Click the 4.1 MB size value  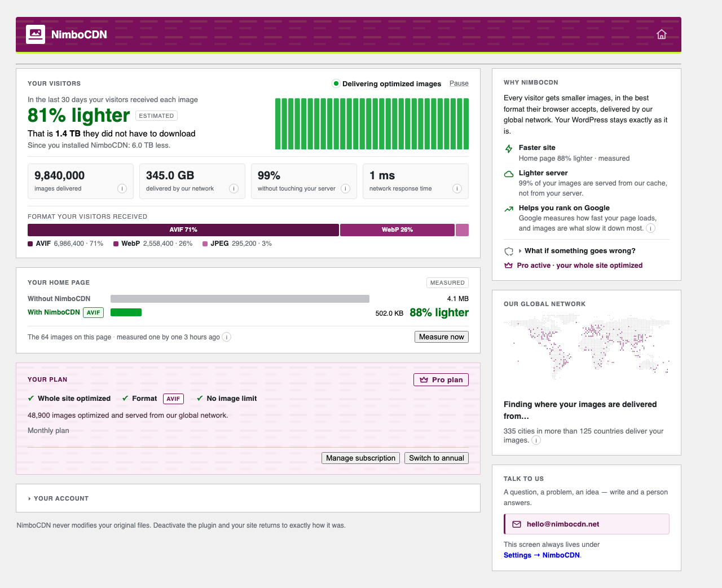click(458, 299)
